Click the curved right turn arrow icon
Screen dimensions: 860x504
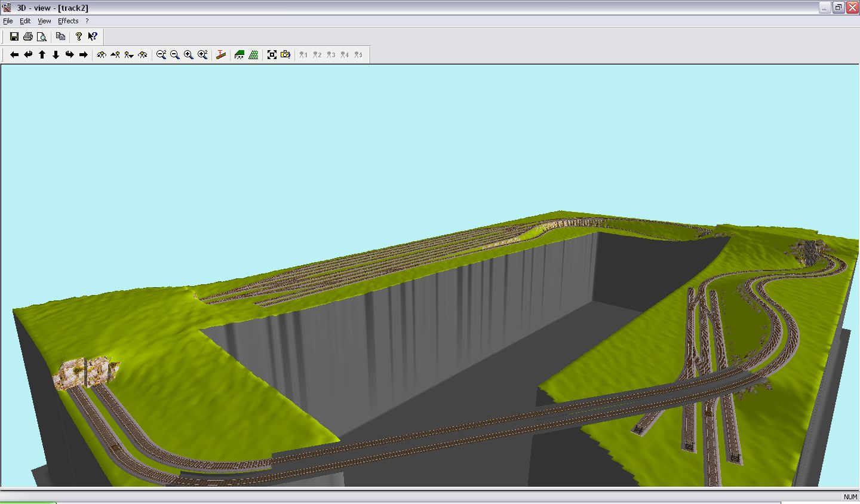pos(69,55)
